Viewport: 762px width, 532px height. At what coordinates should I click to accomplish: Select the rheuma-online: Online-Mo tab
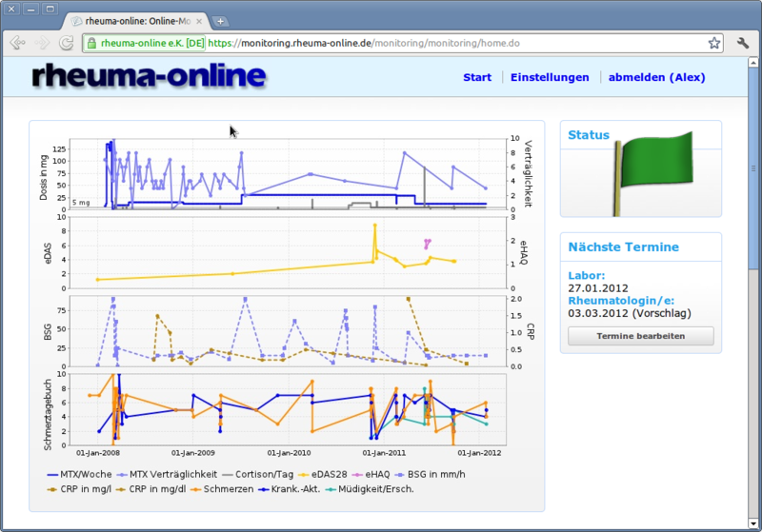[x=137, y=21]
